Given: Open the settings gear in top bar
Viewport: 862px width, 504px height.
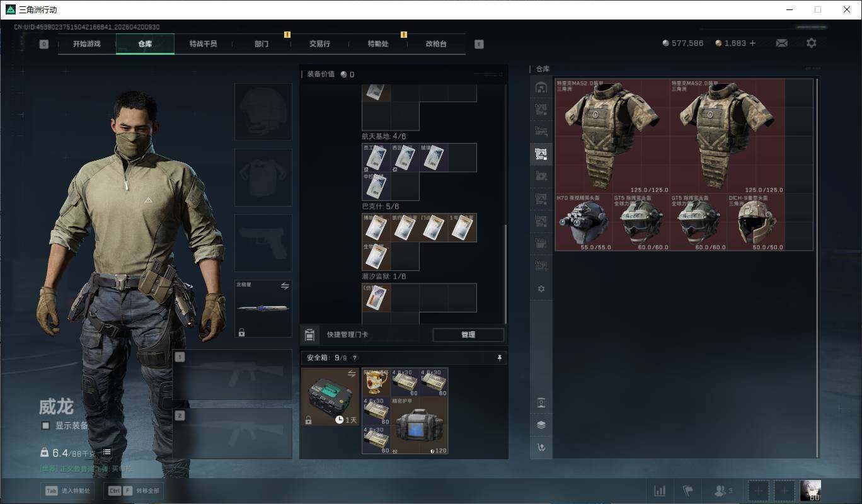Looking at the screenshot, I should 812,43.
